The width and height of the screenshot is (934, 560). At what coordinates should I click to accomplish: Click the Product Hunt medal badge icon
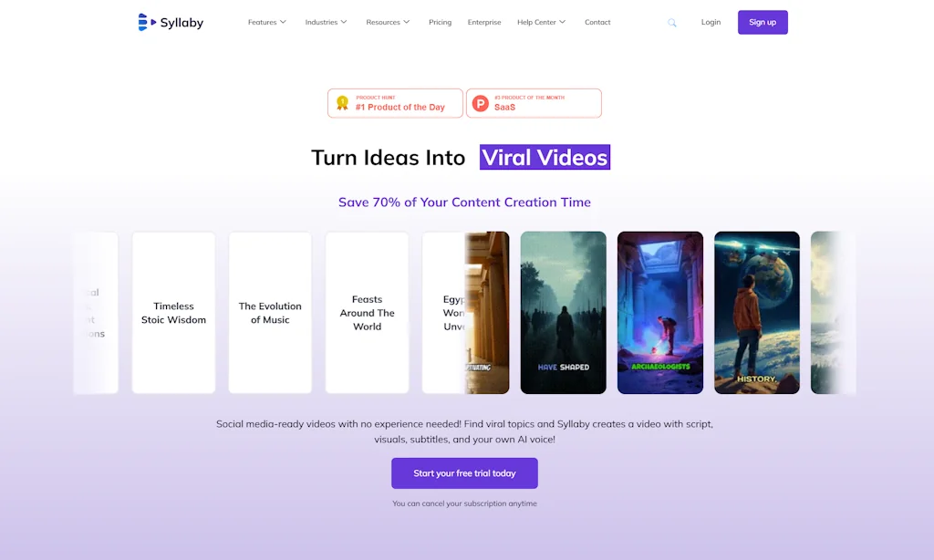343,103
